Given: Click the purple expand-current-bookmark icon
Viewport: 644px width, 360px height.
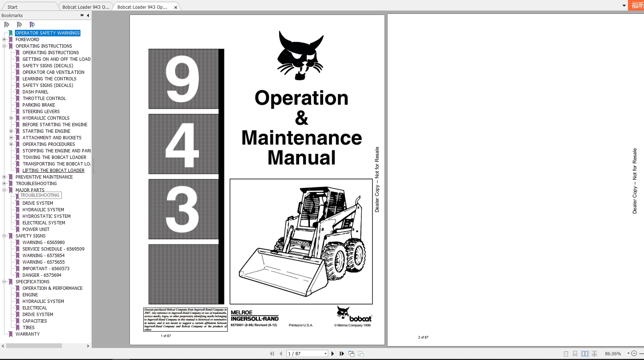Looking at the screenshot, I should coord(32,24).
